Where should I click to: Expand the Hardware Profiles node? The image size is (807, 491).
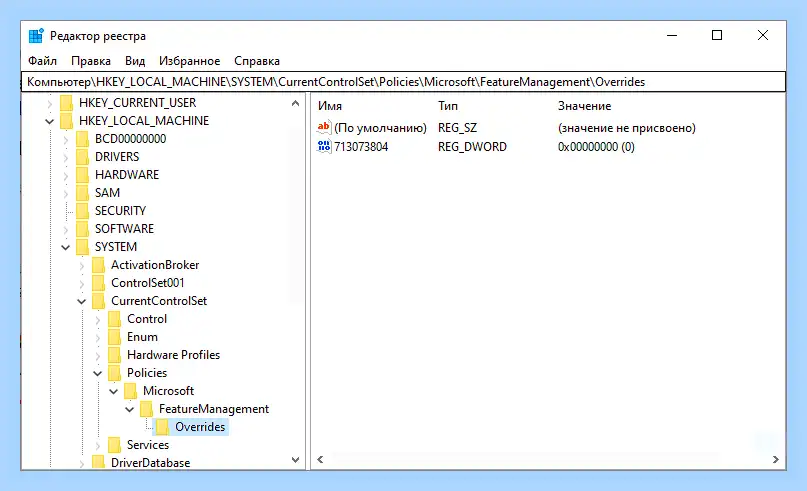tap(98, 356)
